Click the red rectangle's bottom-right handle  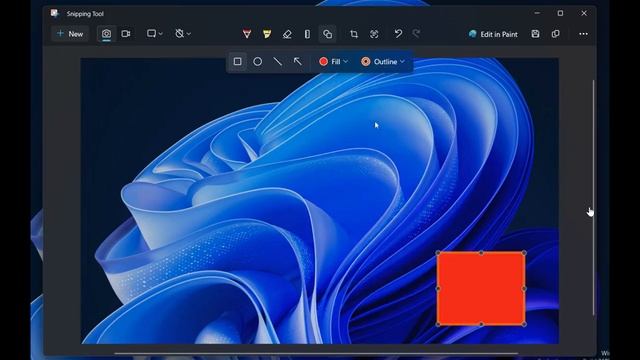tap(524, 324)
